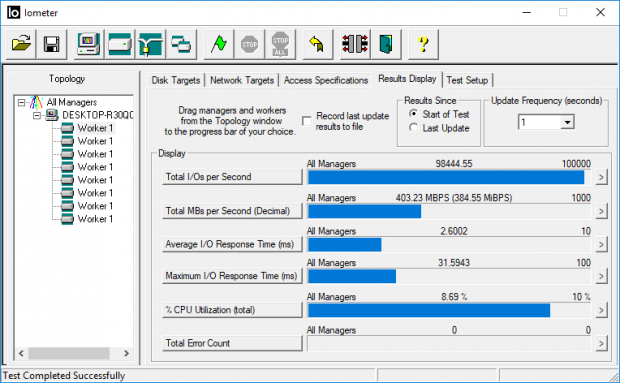Select All Managers icon in topology
Viewport: 620px width, 383px height.
tap(36, 102)
